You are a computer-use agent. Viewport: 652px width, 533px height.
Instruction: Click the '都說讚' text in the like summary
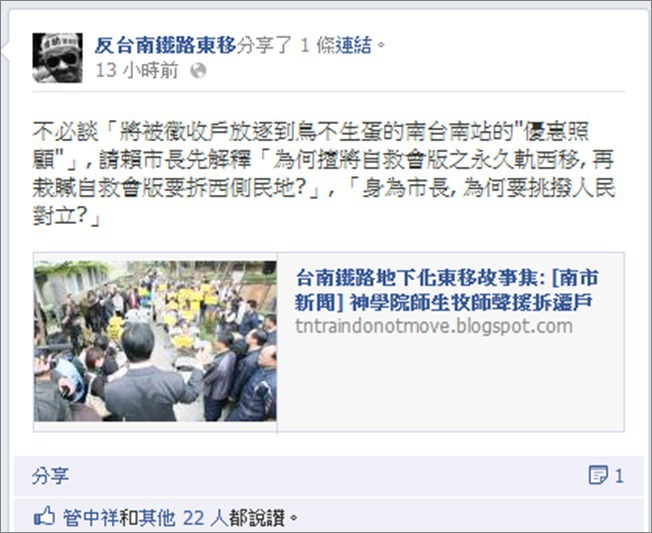[x=257, y=518]
